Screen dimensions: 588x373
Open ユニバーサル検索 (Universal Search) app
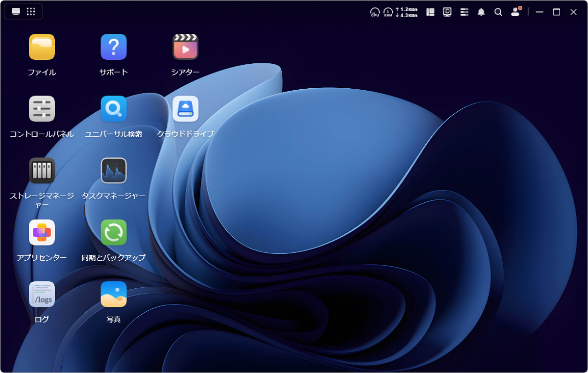(x=114, y=109)
